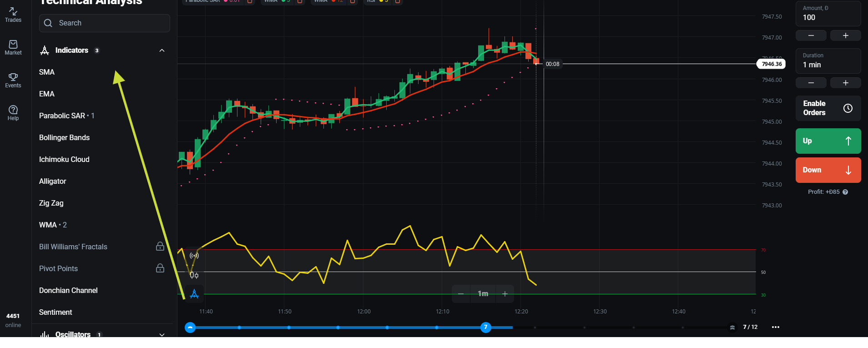Click the 7946.36 current price label
Viewport: 868px width, 348px height.
click(771, 64)
